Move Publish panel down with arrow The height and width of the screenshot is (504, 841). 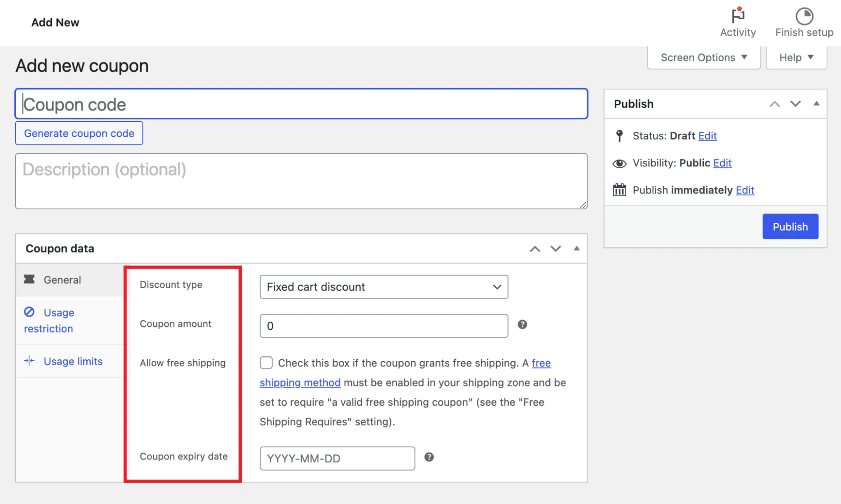tap(795, 104)
